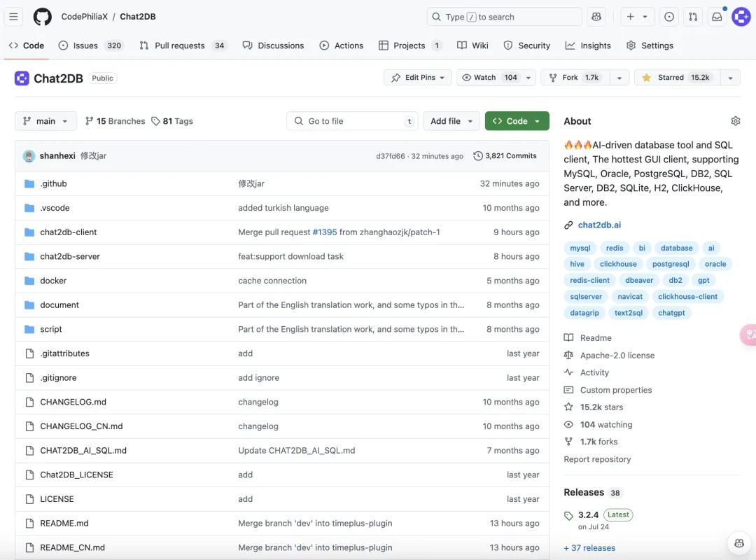Image resolution: width=756 pixels, height=560 pixels.
Task: Open the hamburger navigation menu
Action: point(13,17)
